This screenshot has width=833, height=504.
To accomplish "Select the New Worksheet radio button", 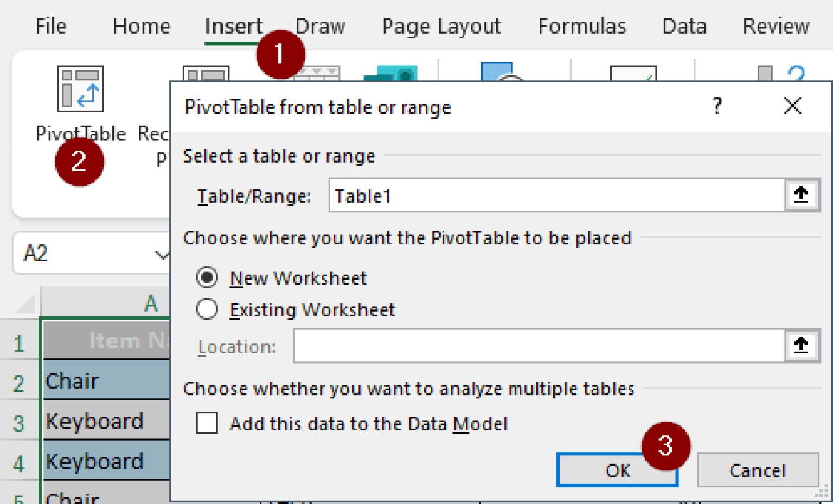I will [207, 277].
